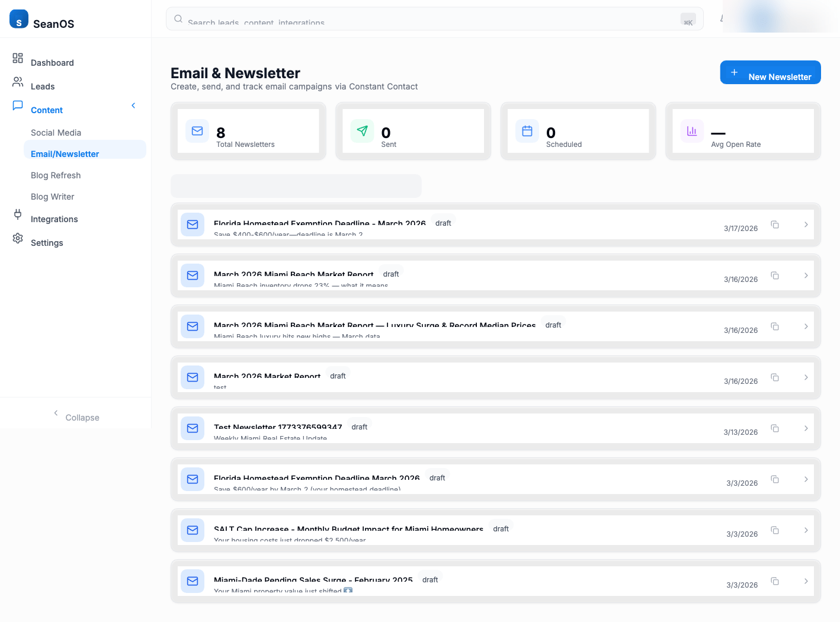Collapse the Content section chevron
This screenshot has height=622, width=840.
coord(133,105)
